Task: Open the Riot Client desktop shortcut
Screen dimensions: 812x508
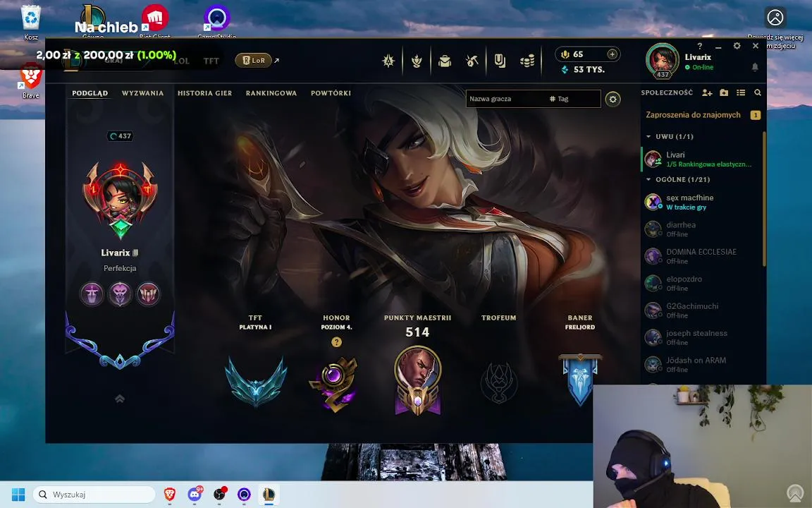Action: click(x=154, y=20)
